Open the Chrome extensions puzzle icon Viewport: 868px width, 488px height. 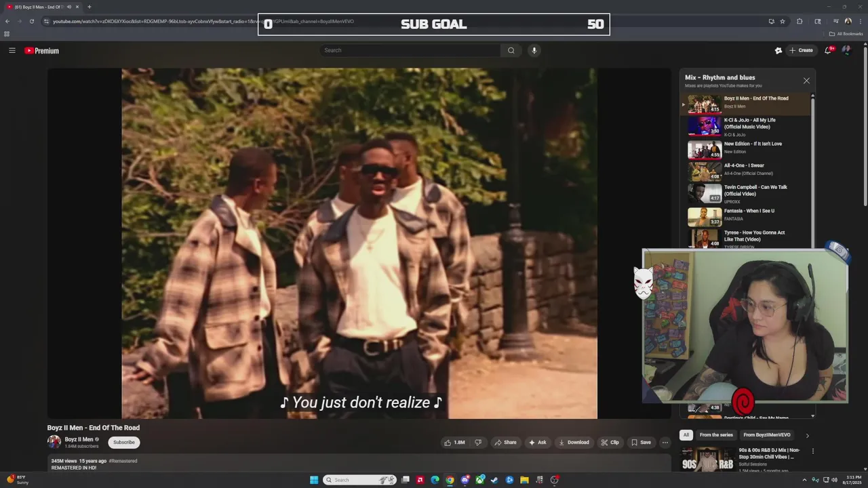coord(800,21)
